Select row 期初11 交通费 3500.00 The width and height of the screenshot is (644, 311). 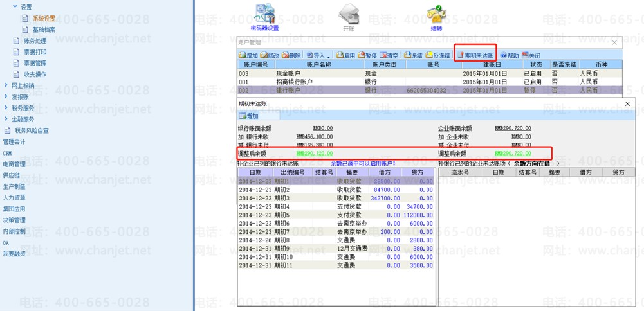click(x=336, y=265)
